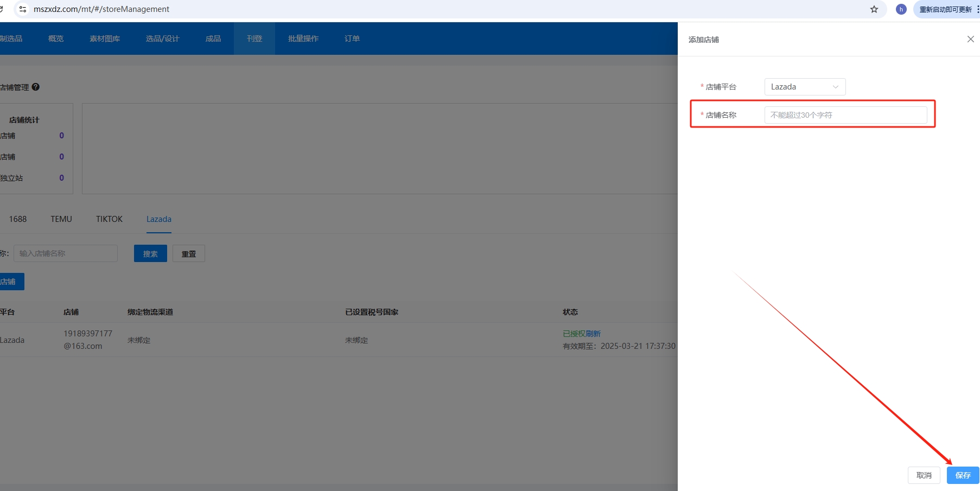Click the browser profile avatar icon
This screenshot has width=980, height=491.
[x=901, y=9]
